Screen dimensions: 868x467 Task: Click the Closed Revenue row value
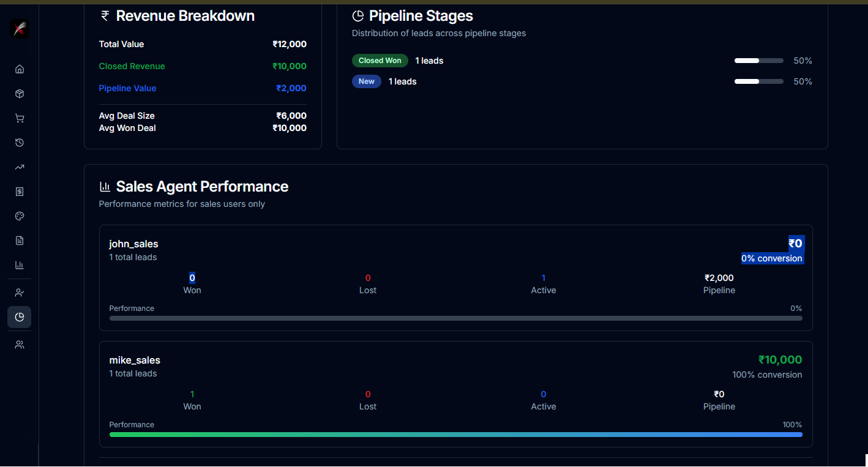[289, 65]
